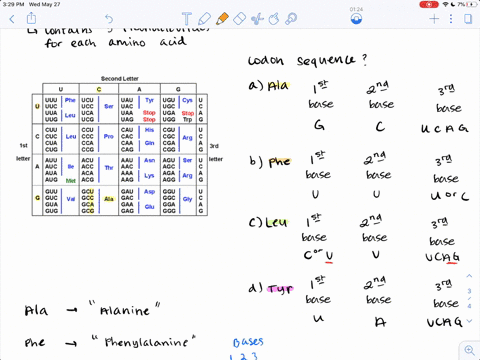Tap the red screen recording indicator
Viewport: 480px width, 360px height.
pyautogui.click(x=429, y=4)
